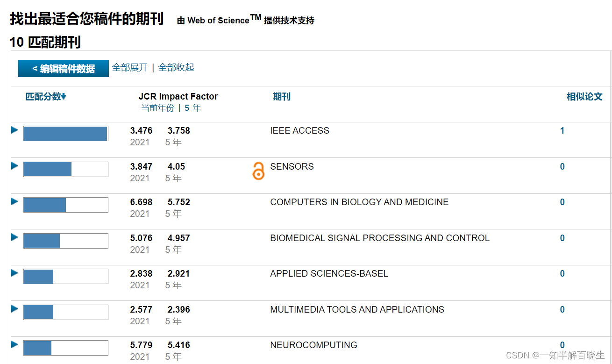Click the 相似论文 column header
The width and height of the screenshot is (612, 364).
(x=584, y=97)
